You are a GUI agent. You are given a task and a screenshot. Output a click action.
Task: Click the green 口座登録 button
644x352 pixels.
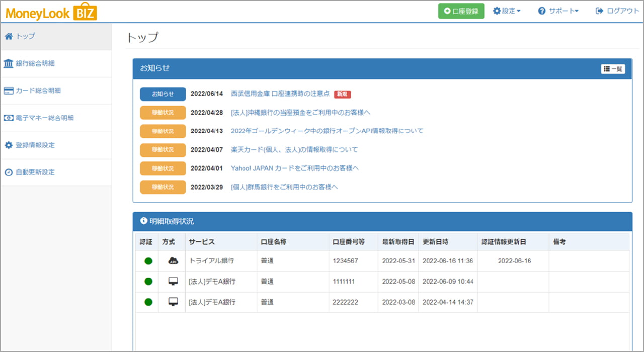461,11
